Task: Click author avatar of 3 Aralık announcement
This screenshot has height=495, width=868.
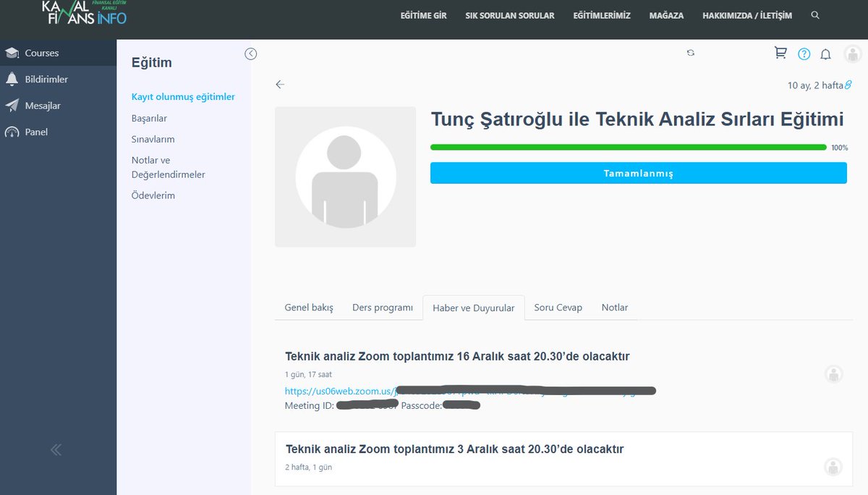Action: [x=834, y=467]
